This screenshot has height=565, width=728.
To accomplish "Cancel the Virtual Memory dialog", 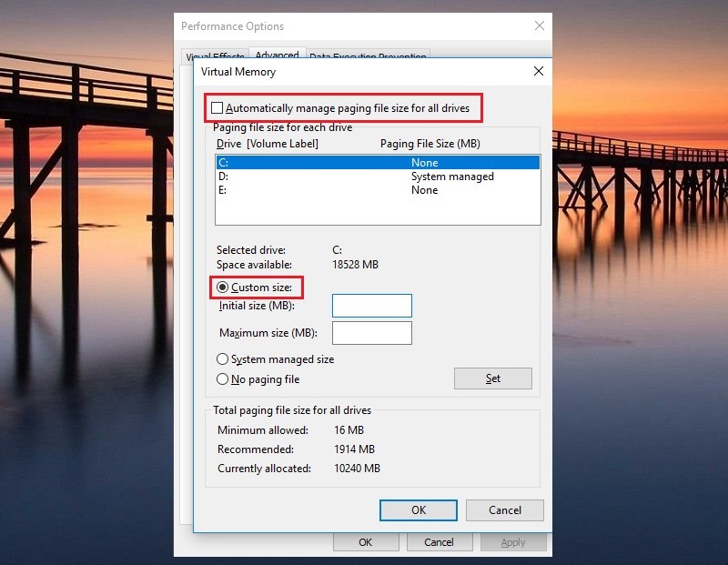I will click(x=504, y=510).
